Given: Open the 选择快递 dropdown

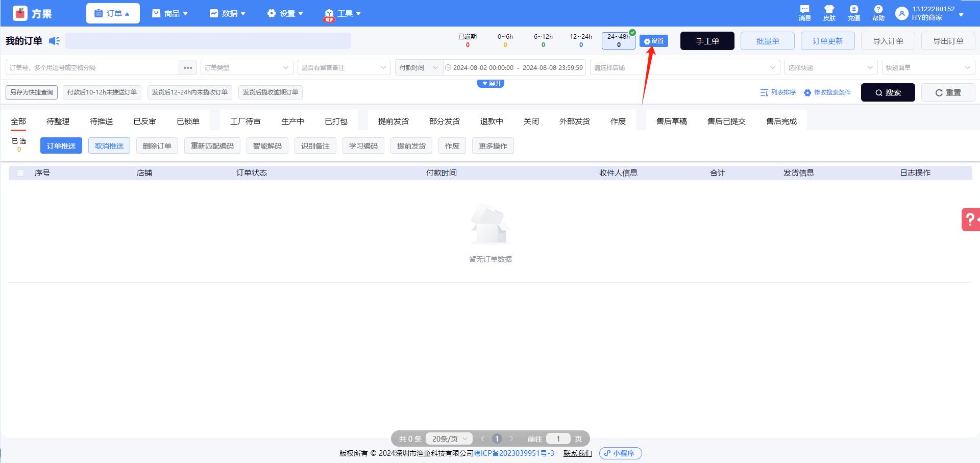Looking at the screenshot, I should pyautogui.click(x=830, y=68).
